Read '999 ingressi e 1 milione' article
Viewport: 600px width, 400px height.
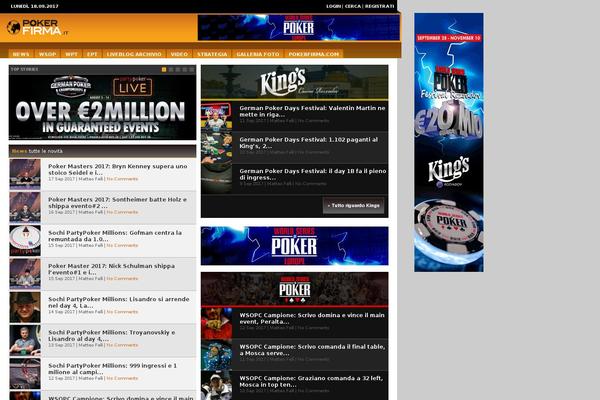pos(112,369)
